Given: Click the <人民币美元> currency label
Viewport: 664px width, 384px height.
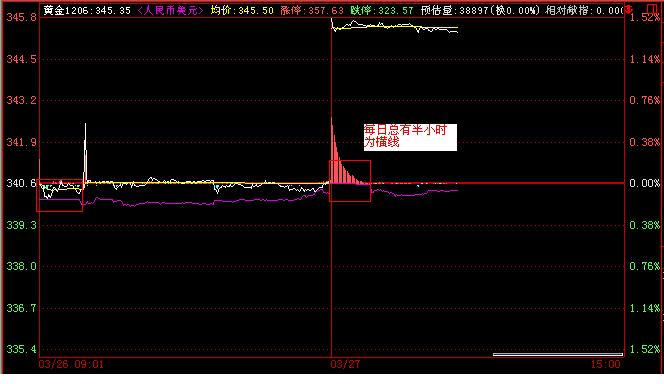Looking at the screenshot, I should pos(170,10).
